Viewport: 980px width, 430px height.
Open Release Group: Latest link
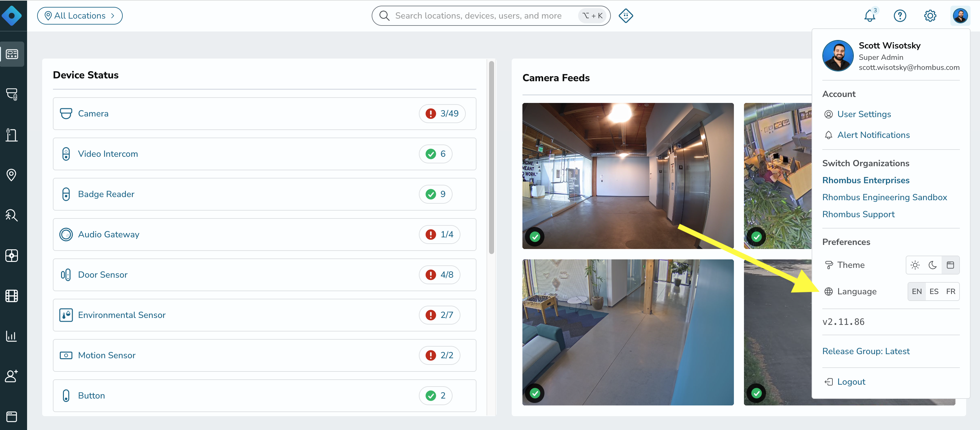click(866, 351)
